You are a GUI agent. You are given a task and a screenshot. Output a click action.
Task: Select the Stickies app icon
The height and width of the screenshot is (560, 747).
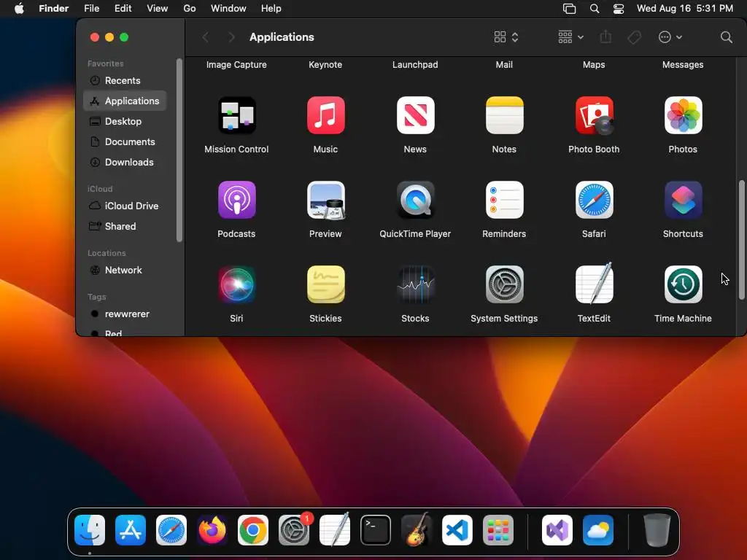326,285
